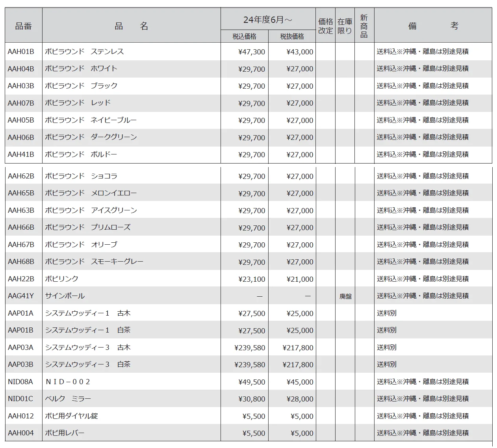497x448 pixels.
Task: Select product code AAH04B
Action: pos(21,69)
